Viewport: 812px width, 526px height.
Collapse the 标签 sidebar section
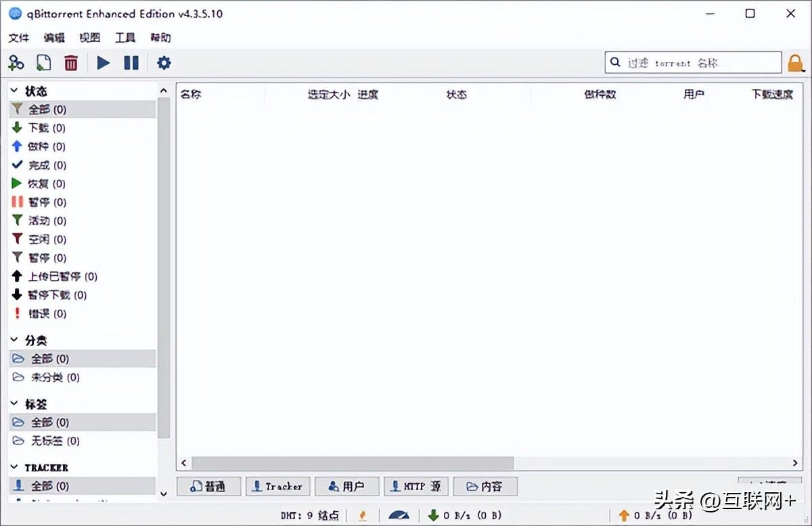pyautogui.click(x=15, y=404)
